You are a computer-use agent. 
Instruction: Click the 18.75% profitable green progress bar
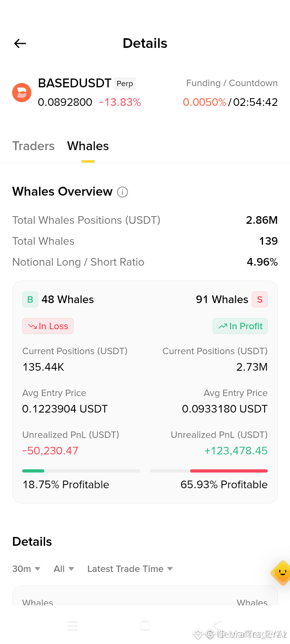[81, 471]
